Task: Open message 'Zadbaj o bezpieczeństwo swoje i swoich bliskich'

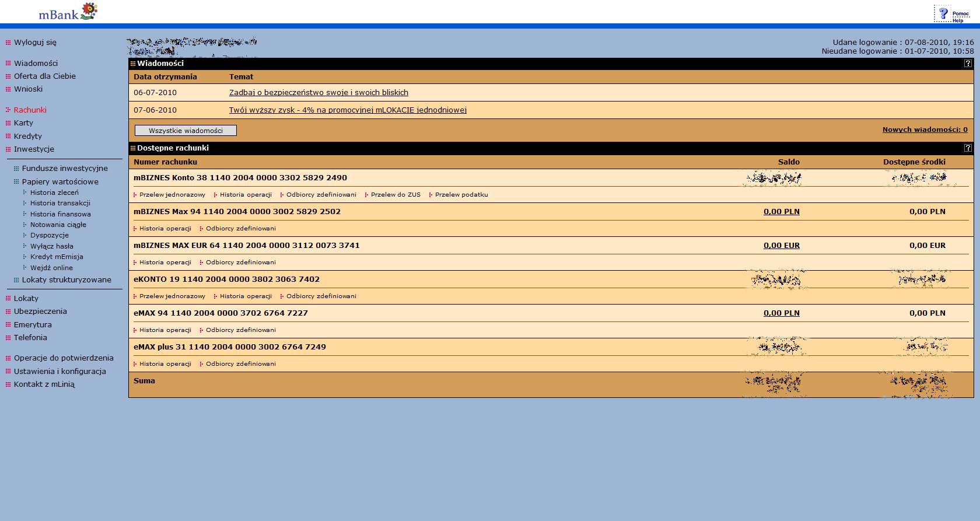Action: pos(318,93)
